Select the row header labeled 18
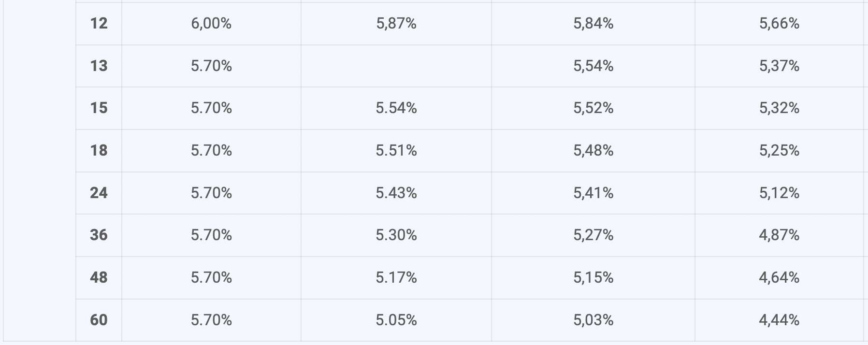The image size is (868, 345). 99,151
